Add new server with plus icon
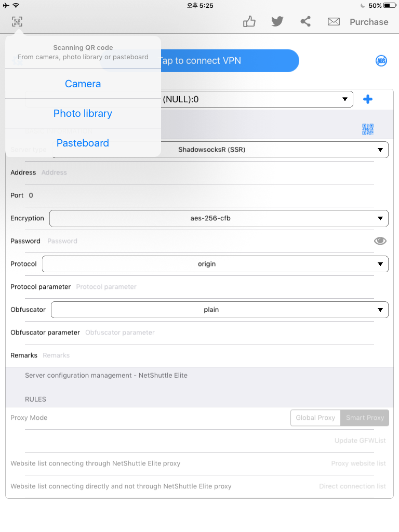The image size is (399, 532). [368, 99]
